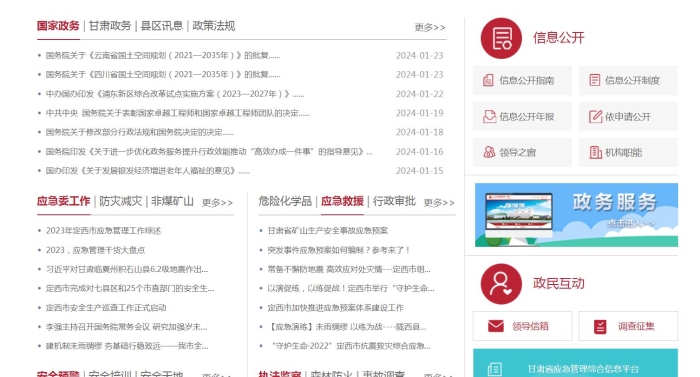Click the 甘肃省应急管理综合信息平台 icon
700x377 pixels.
click(495, 369)
